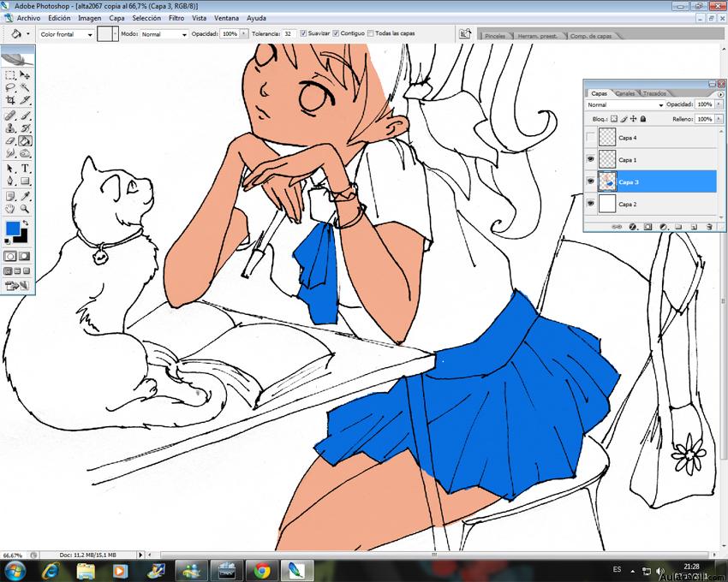728x582 pixels.
Task: Toggle lock all for the layer
Action: pyautogui.click(x=643, y=119)
